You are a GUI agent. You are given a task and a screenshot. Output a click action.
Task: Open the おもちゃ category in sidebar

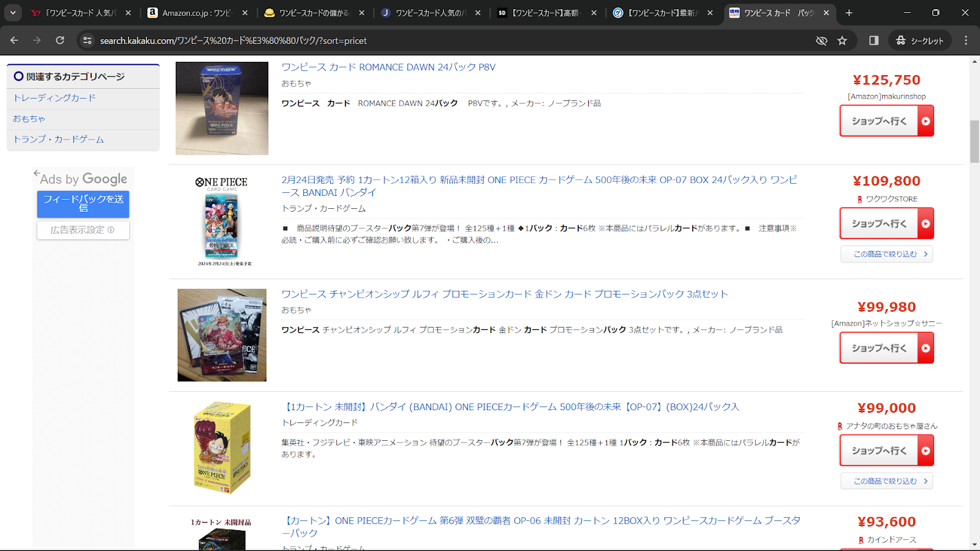click(x=29, y=119)
